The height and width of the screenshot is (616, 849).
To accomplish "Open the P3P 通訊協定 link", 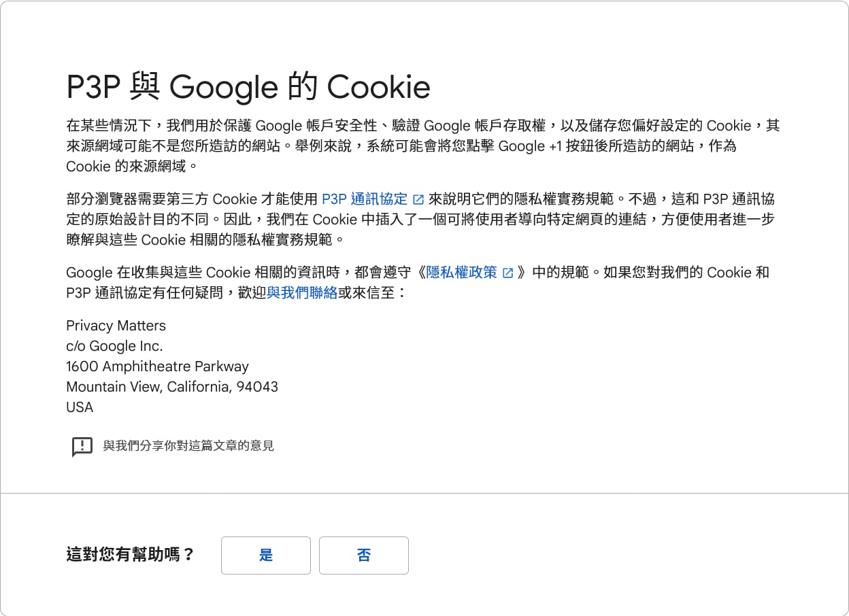I will click(365, 199).
